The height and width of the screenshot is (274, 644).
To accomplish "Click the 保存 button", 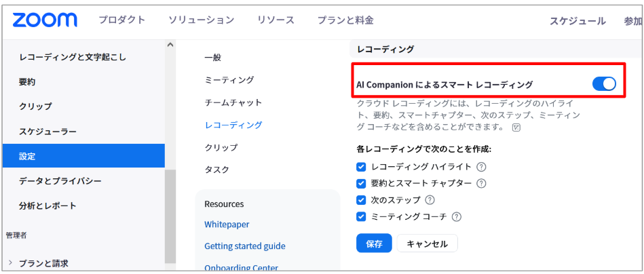I will coord(374,243).
